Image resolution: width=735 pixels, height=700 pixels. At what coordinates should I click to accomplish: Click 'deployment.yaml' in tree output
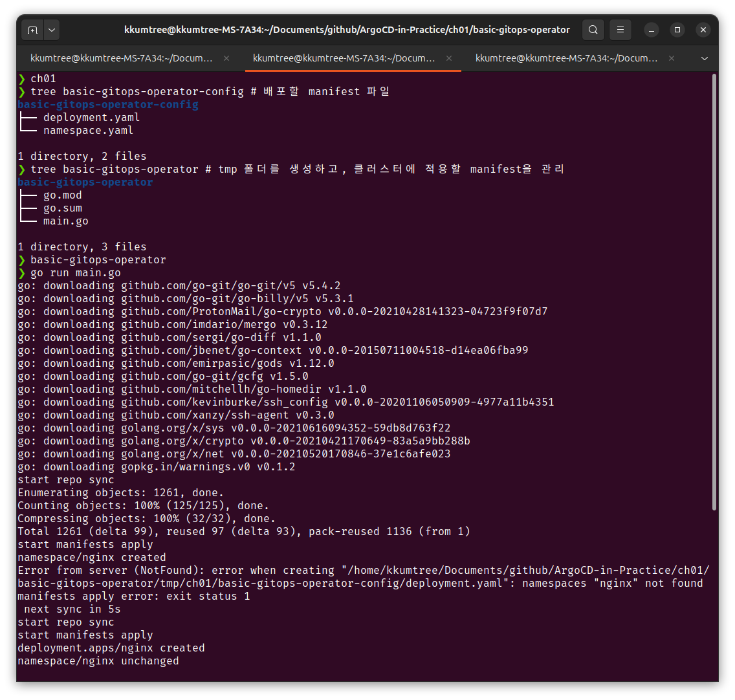(91, 117)
